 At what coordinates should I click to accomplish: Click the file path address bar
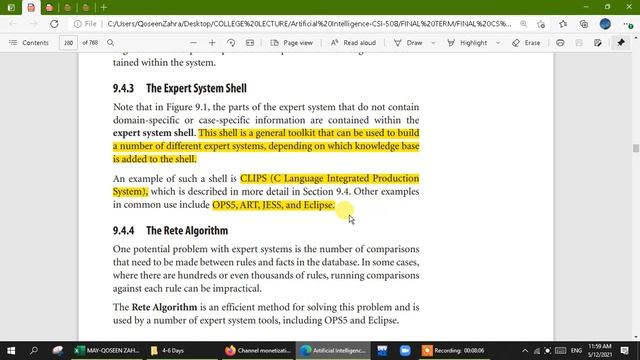(x=309, y=24)
